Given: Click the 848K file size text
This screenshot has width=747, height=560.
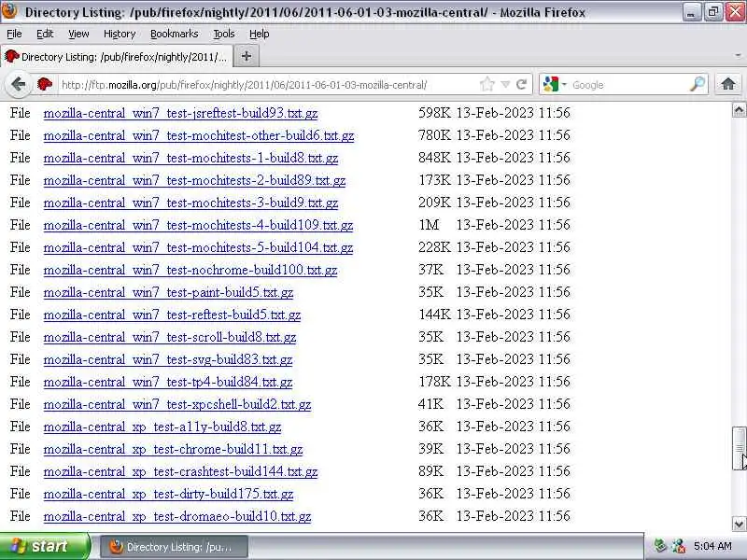Looking at the screenshot, I should (x=434, y=158).
